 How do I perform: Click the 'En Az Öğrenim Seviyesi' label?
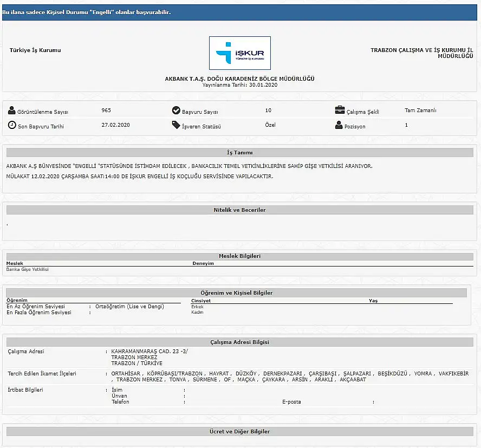[36, 306]
